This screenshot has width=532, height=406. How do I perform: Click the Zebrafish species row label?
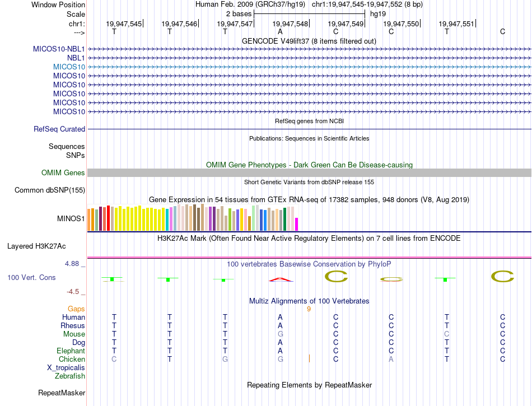click(69, 376)
